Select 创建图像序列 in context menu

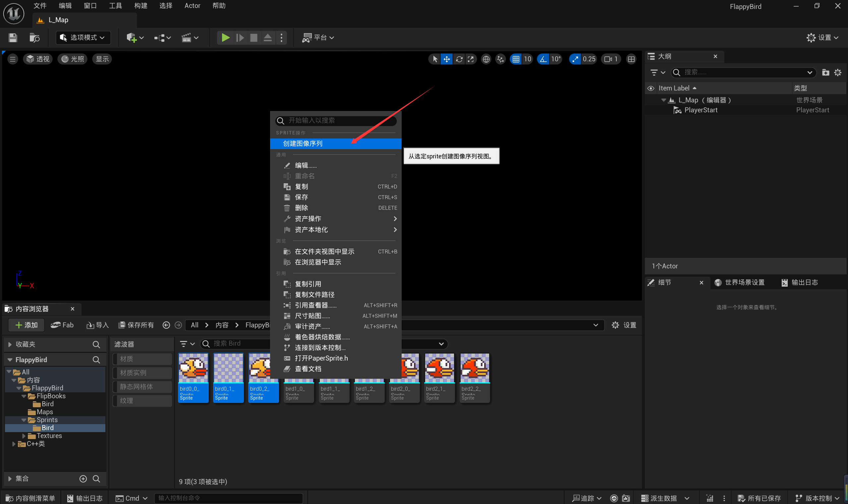pyautogui.click(x=302, y=143)
